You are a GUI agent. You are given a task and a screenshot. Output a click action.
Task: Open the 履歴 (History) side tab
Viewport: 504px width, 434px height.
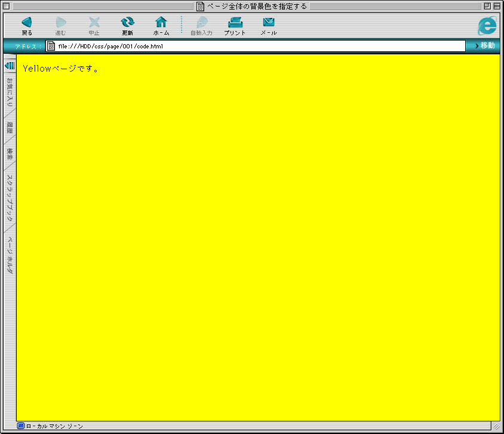point(10,127)
